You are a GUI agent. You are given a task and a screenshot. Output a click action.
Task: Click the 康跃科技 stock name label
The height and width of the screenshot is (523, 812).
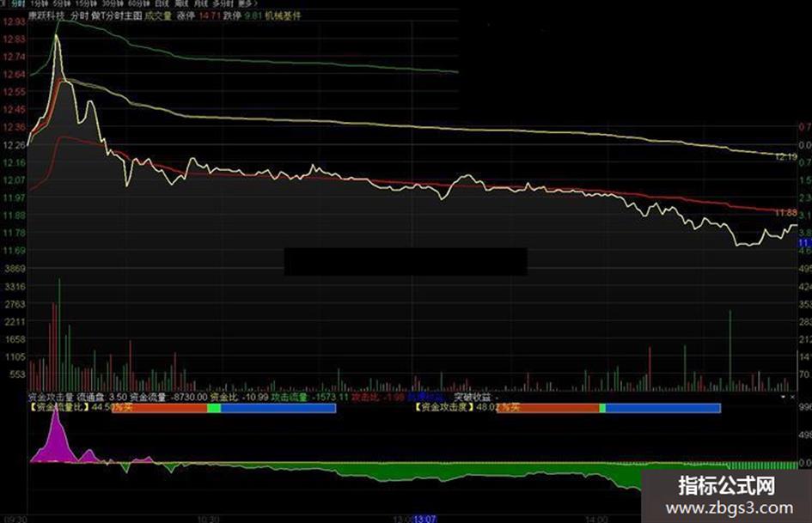pyautogui.click(x=46, y=15)
